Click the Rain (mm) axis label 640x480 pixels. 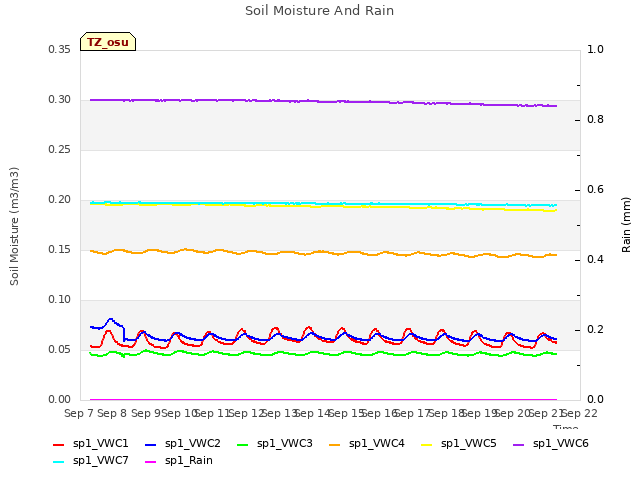tap(626, 225)
